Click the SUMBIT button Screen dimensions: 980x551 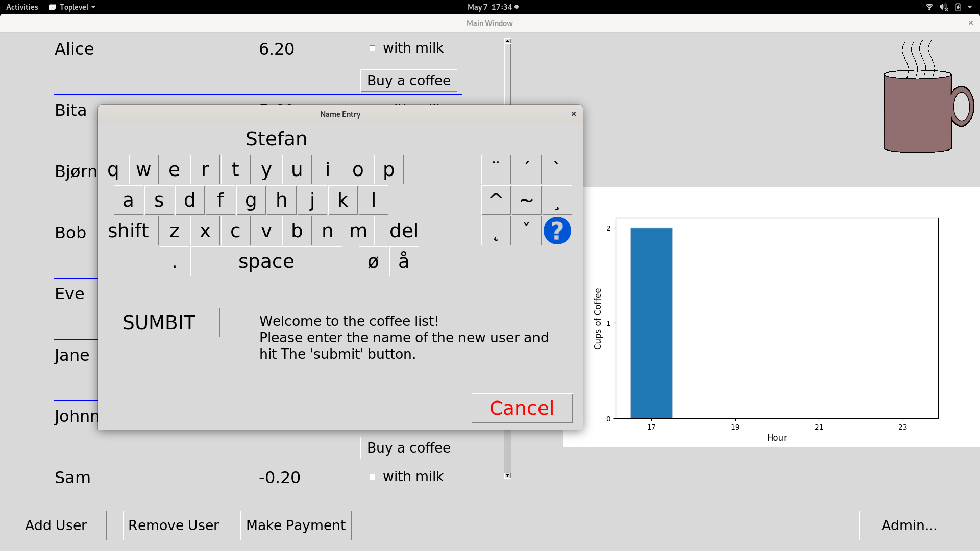(159, 322)
